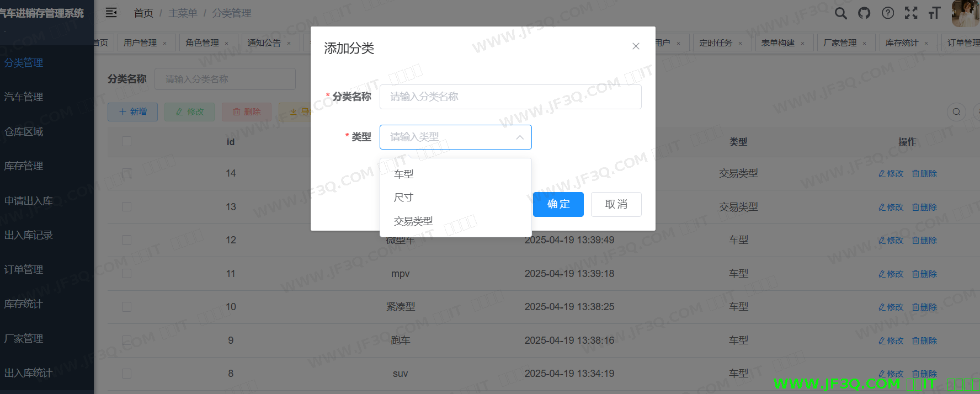Collapse the 类型 dropdown selector
This screenshot has height=394, width=980.
pos(519,137)
